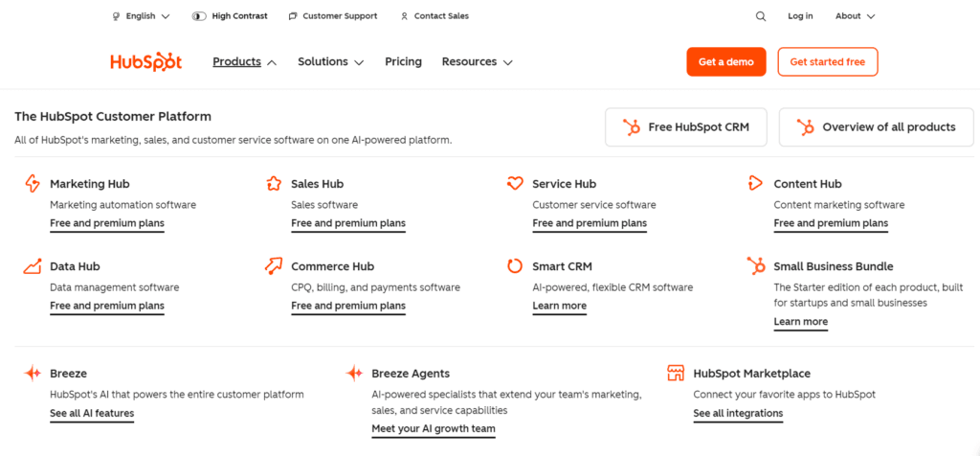Click Commerce Hub Free and premium plans

[348, 306]
